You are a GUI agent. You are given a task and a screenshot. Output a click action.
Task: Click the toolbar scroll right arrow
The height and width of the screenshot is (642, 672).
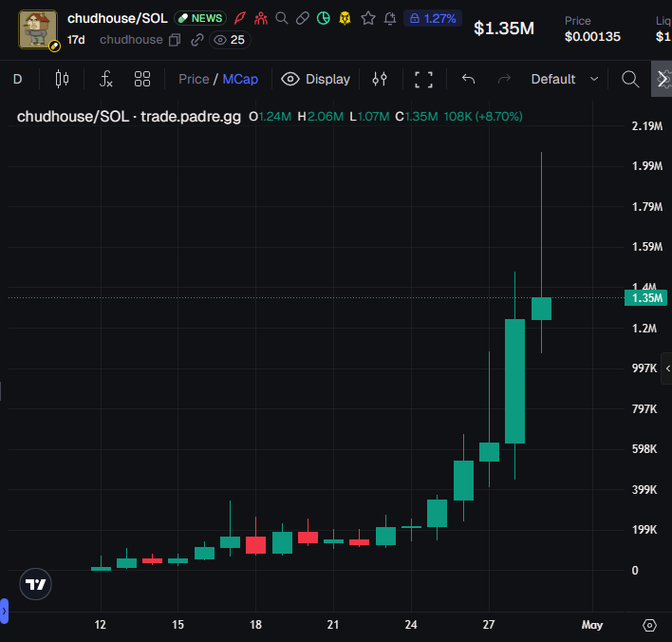coord(662,80)
